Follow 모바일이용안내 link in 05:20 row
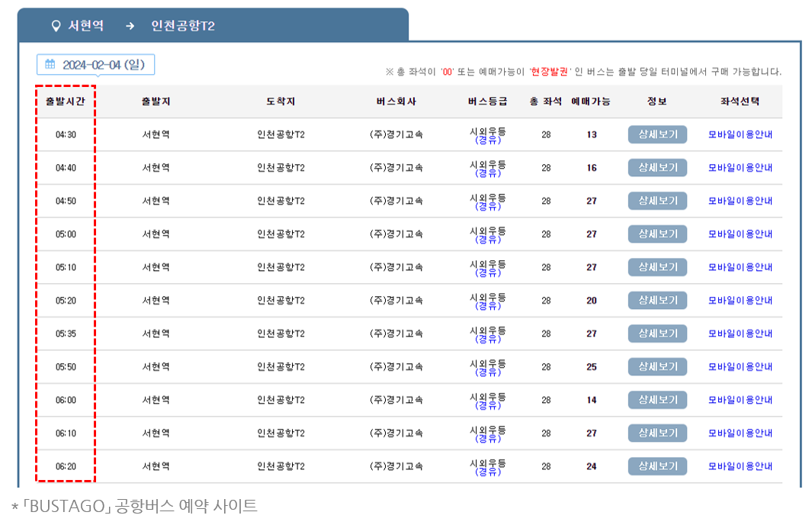The image size is (812, 525). [x=740, y=300]
